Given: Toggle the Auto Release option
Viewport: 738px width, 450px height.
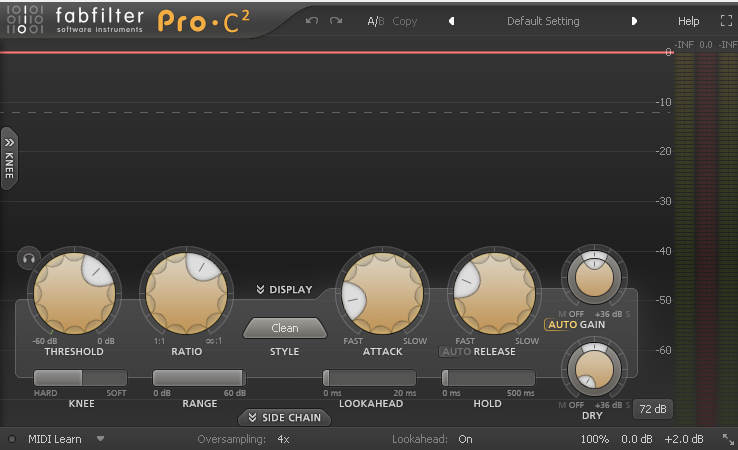Looking at the screenshot, I should 457,352.
